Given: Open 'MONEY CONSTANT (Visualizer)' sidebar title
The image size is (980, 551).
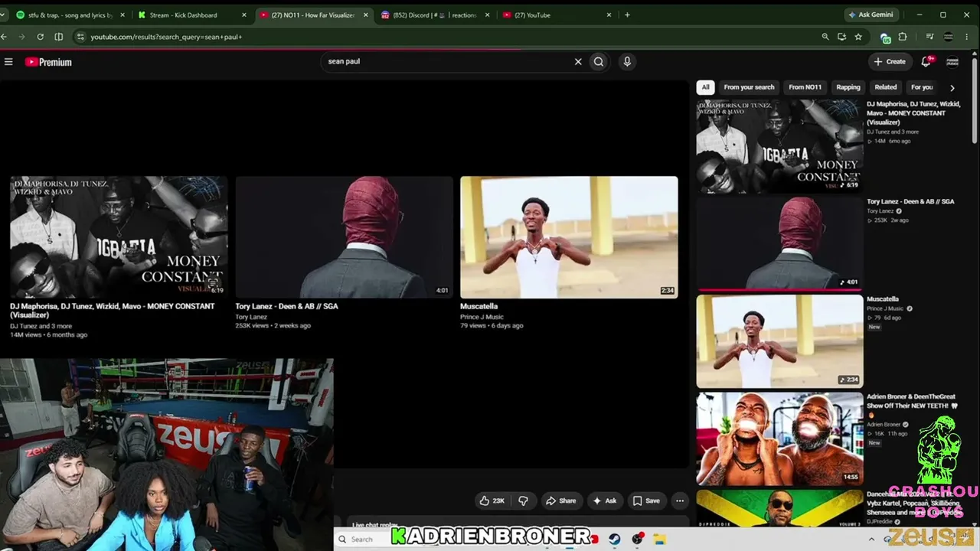Looking at the screenshot, I should click(x=914, y=112).
